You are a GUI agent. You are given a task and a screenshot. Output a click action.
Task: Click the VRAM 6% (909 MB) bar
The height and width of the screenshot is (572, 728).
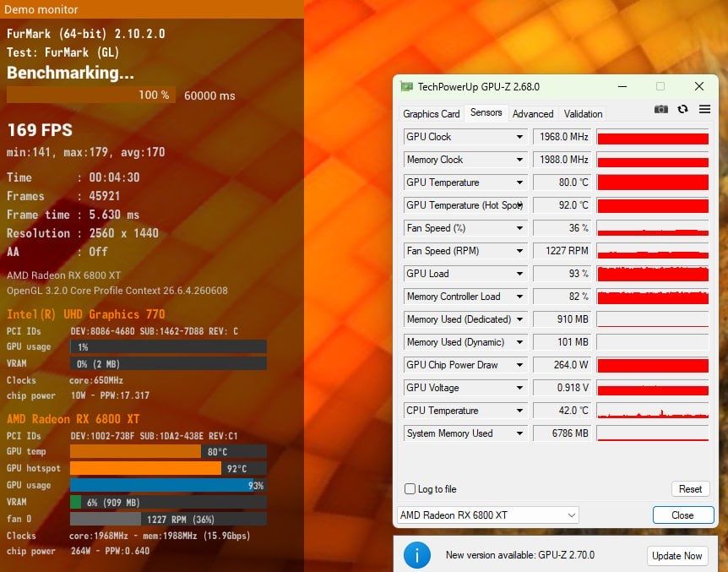[x=168, y=503]
